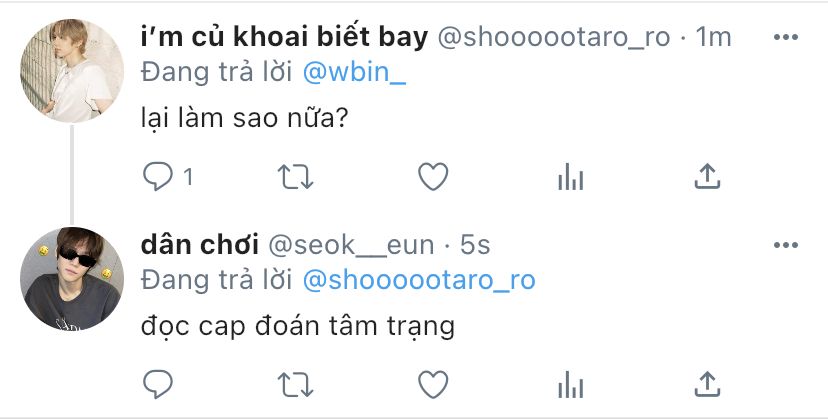This screenshot has height=419, width=828.
Task: Open profile picture of i'm củ khoai biết bay
Action: click(x=72, y=71)
